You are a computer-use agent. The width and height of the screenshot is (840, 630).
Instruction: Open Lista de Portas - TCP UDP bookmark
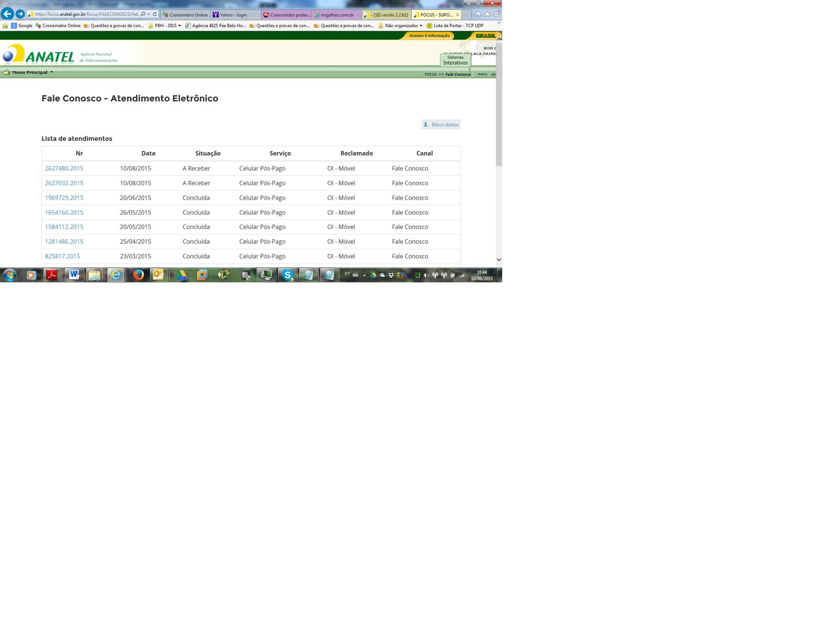click(455, 26)
